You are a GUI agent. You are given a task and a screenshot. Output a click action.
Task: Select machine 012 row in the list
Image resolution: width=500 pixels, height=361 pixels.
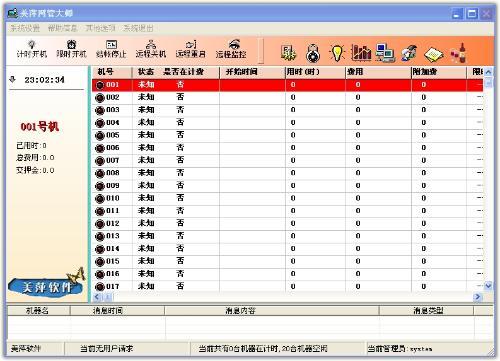[x=287, y=223]
